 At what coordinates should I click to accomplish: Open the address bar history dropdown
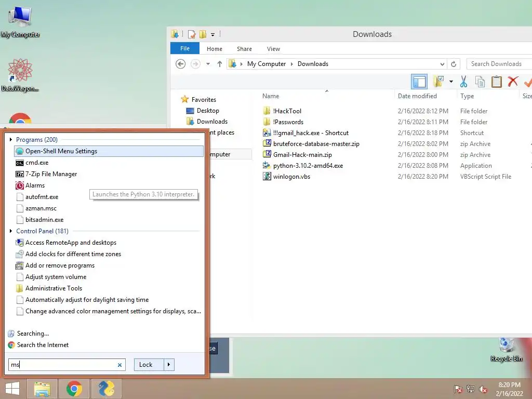pyautogui.click(x=442, y=64)
